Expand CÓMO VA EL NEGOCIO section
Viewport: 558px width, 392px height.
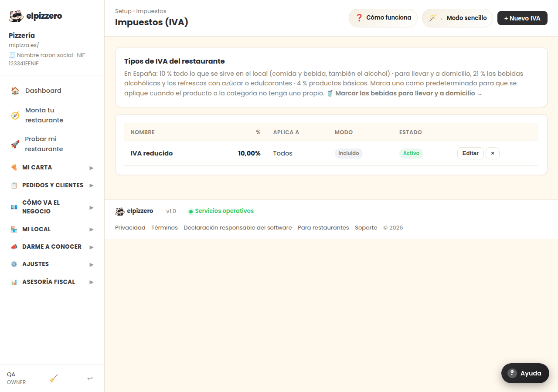tap(52, 207)
